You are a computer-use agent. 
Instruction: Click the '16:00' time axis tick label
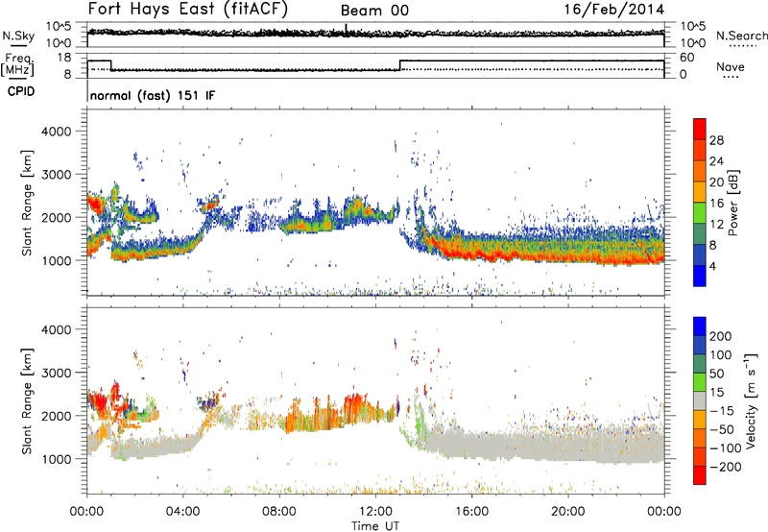click(471, 512)
